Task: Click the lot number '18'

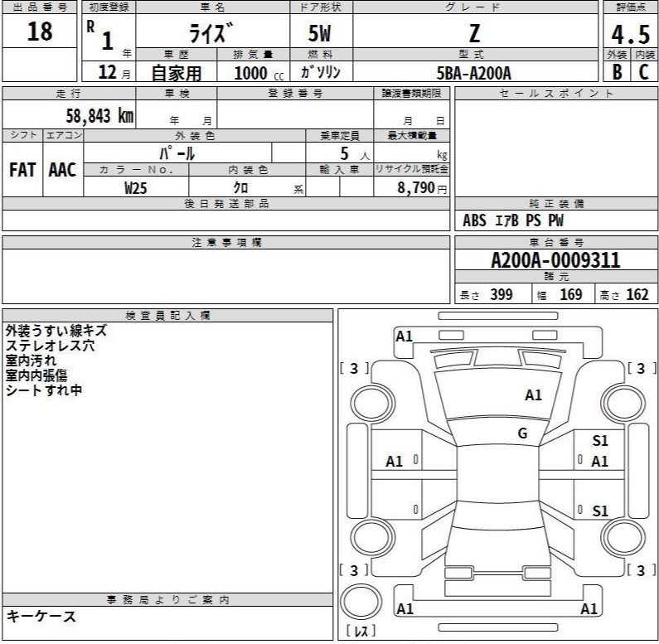Action: [x=40, y=31]
